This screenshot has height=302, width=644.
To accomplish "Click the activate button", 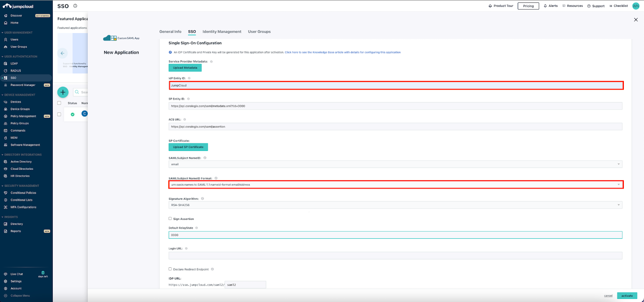I will pyautogui.click(x=627, y=296).
